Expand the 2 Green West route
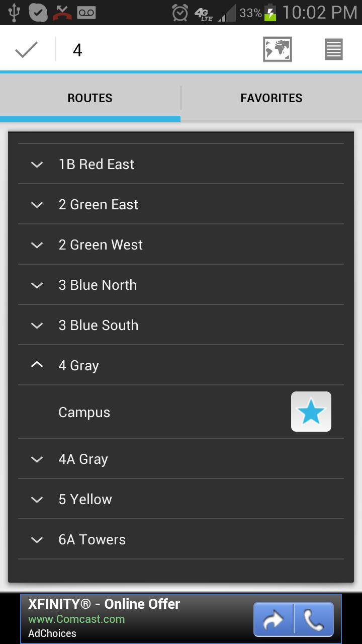362x644 pixels. tap(37, 245)
